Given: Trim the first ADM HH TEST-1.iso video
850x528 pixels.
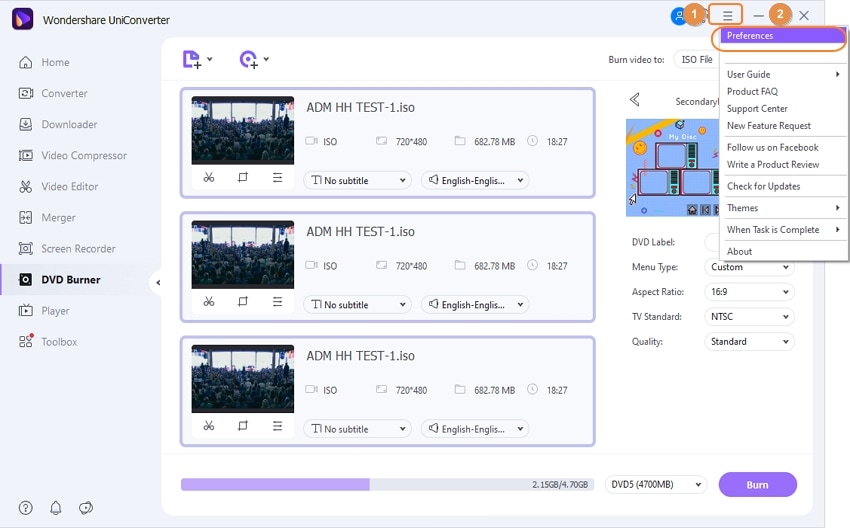Looking at the screenshot, I should [209, 177].
